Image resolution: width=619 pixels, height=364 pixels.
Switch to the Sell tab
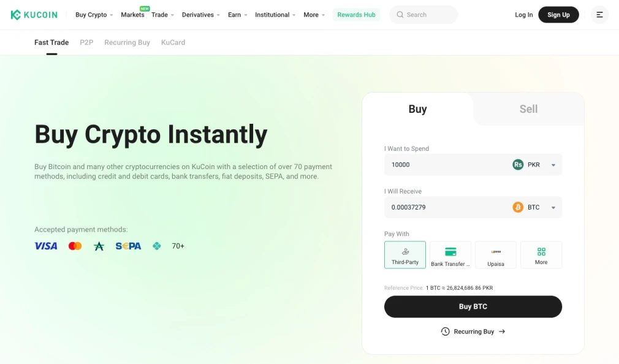[x=528, y=108]
